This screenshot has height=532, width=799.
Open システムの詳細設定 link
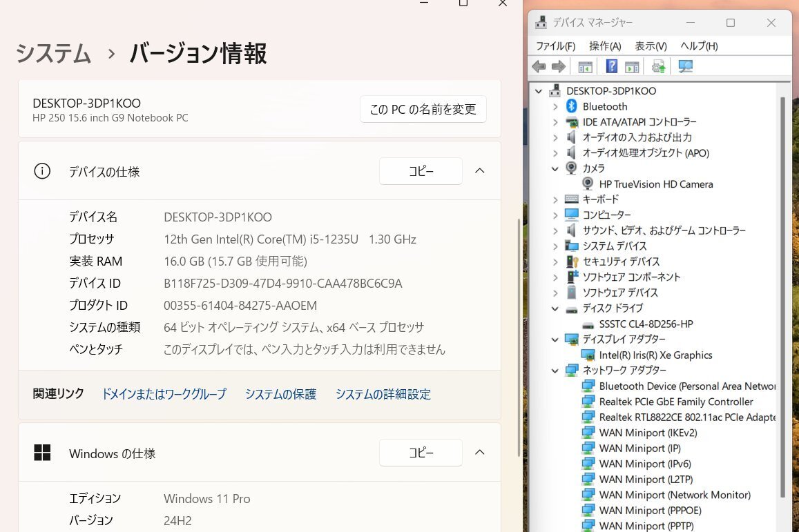pyautogui.click(x=383, y=394)
